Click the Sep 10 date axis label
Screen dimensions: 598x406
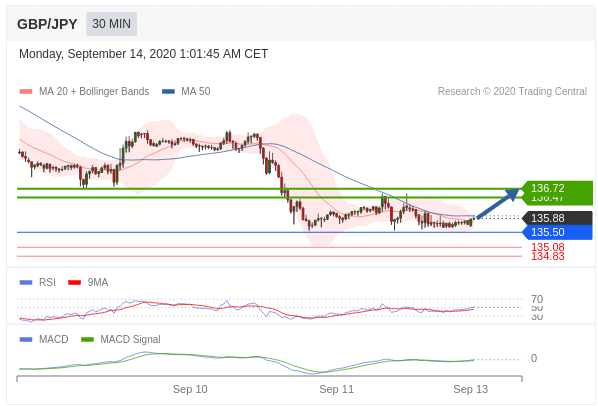coord(190,389)
